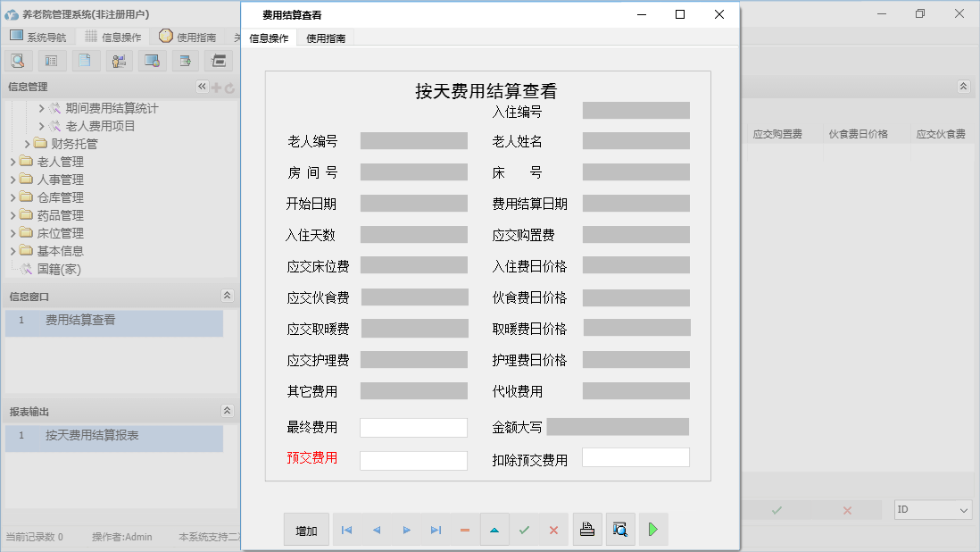Open print preview for the settlement
The image size is (980, 552).
[x=620, y=529]
